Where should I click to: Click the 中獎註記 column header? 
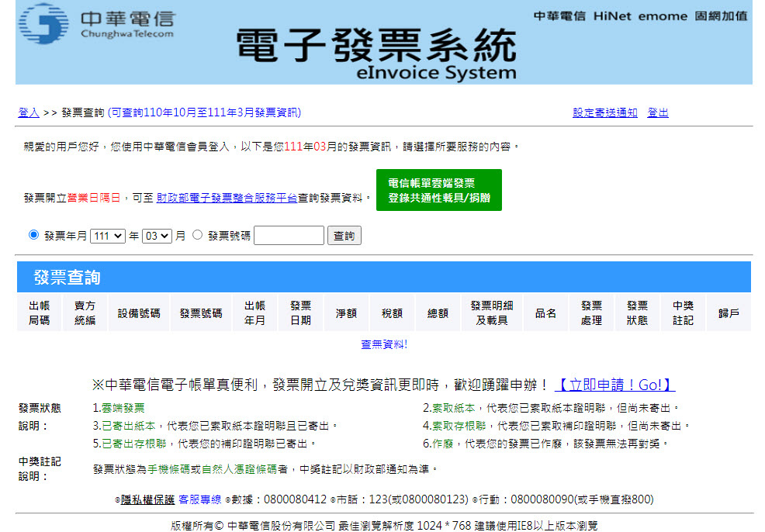click(x=683, y=313)
